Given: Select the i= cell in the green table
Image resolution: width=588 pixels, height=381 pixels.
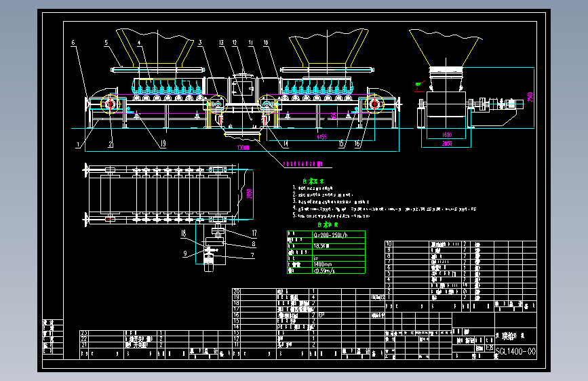Looking at the screenshot, I should click(x=338, y=258).
